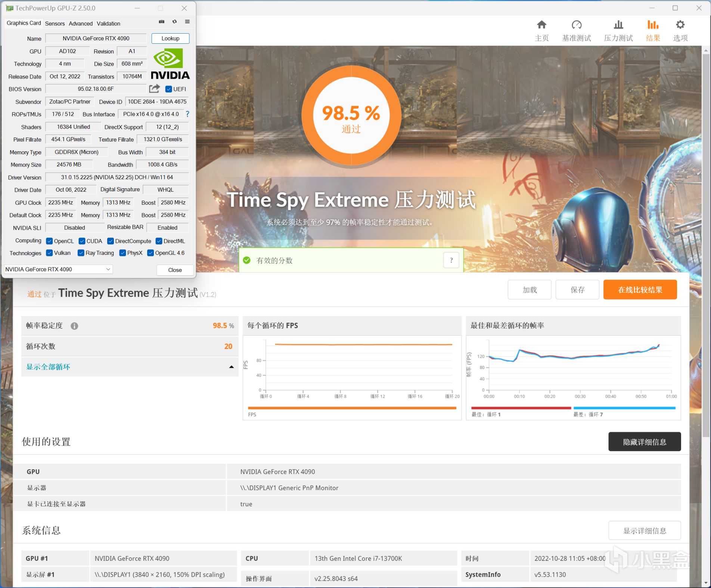Click the GPU Name field value
The image size is (711, 588).
click(x=96, y=38)
